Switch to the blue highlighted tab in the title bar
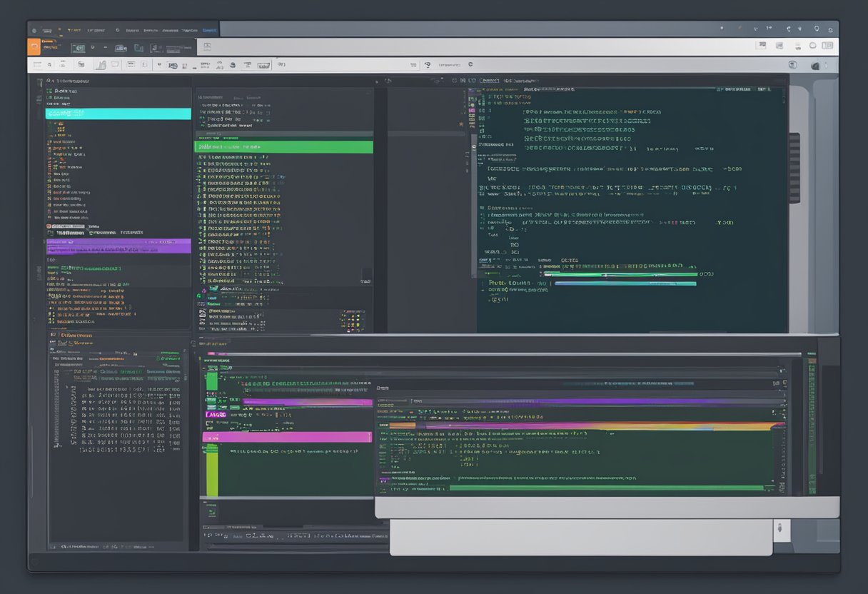868x594 pixels. 210,30
